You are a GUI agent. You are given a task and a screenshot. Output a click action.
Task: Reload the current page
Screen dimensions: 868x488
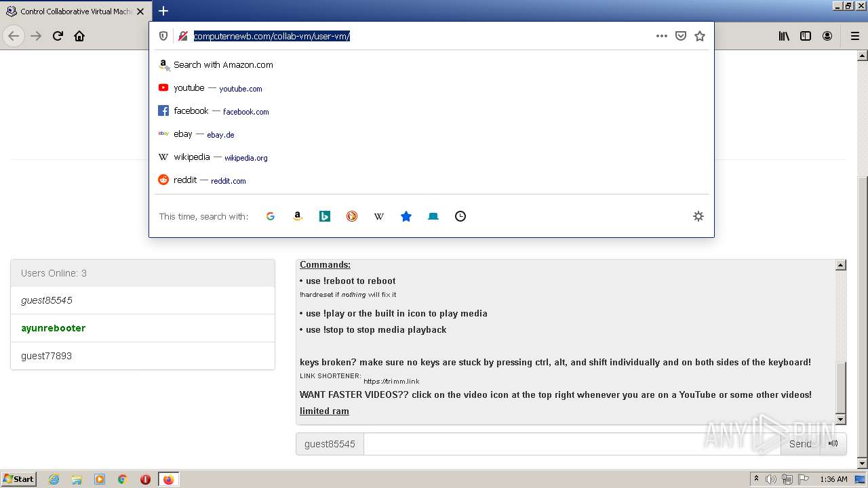coord(58,36)
